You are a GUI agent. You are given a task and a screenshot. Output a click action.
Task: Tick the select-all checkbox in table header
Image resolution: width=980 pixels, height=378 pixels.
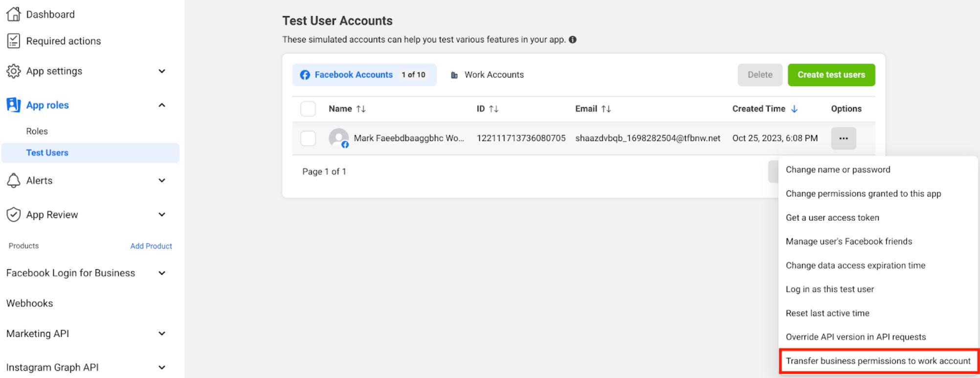[x=308, y=109]
